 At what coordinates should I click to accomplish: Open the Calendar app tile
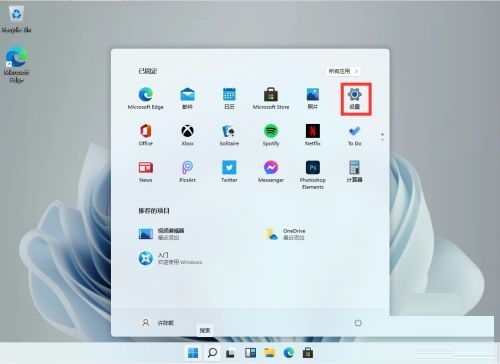tap(229, 99)
